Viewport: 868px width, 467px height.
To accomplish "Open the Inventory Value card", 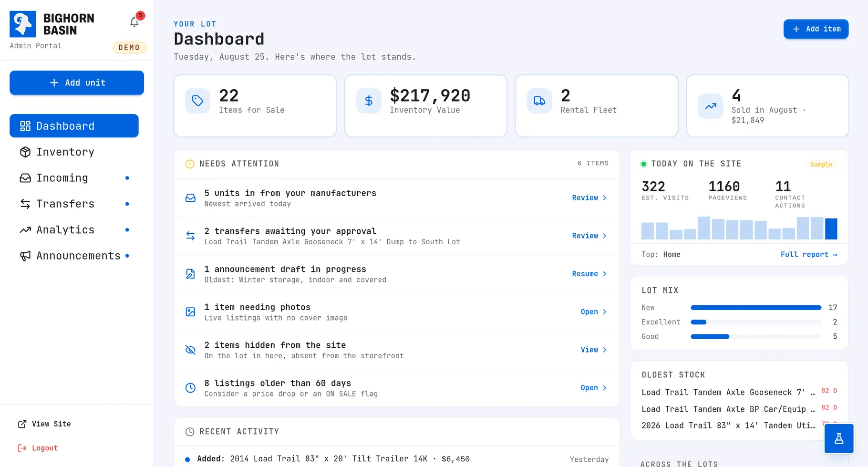I will pos(426,106).
